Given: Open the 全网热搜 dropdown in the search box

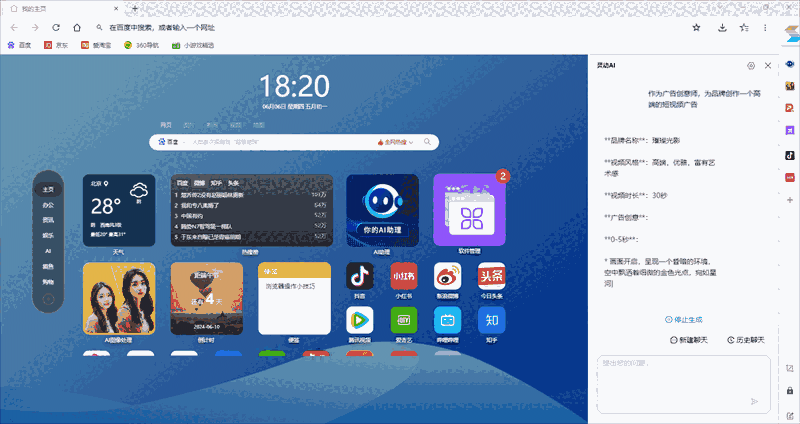Looking at the screenshot, I should 395,142.
